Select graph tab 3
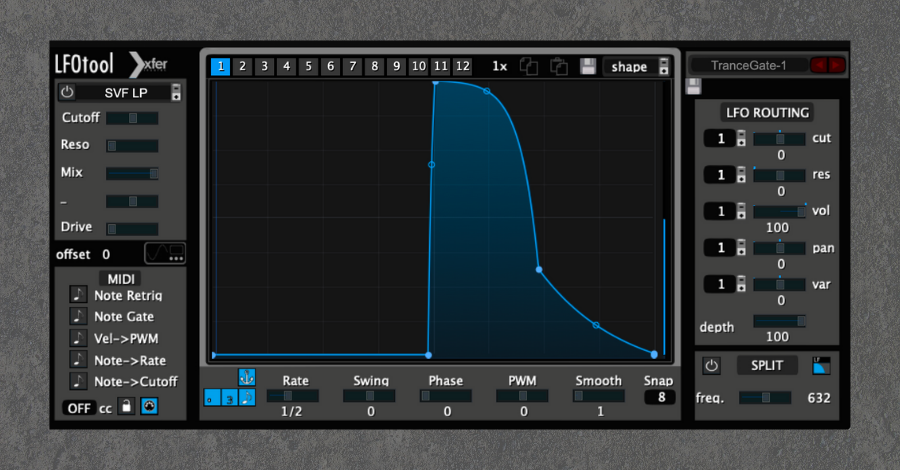The width and height of the screenshot is (900, 470). 265,67
